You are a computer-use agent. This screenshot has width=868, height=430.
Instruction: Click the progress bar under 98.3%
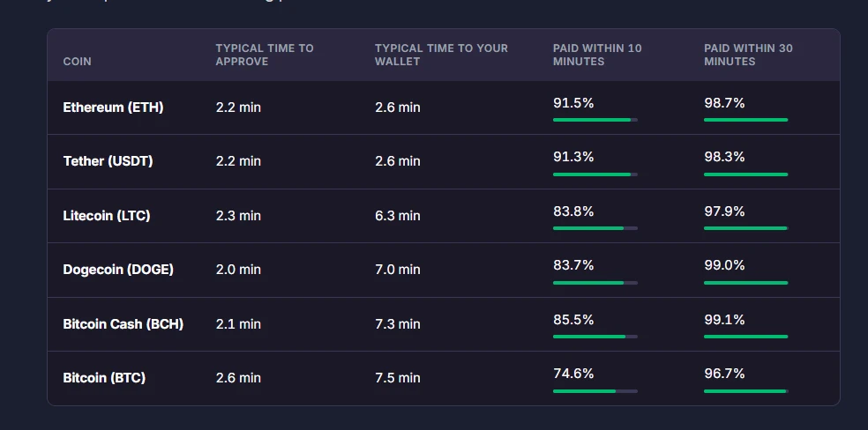(x=746, y=174)
